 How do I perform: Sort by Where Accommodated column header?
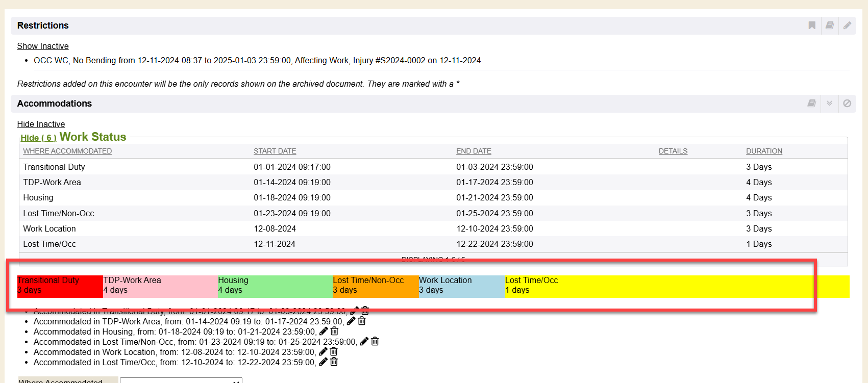click(x=67, y=151)
